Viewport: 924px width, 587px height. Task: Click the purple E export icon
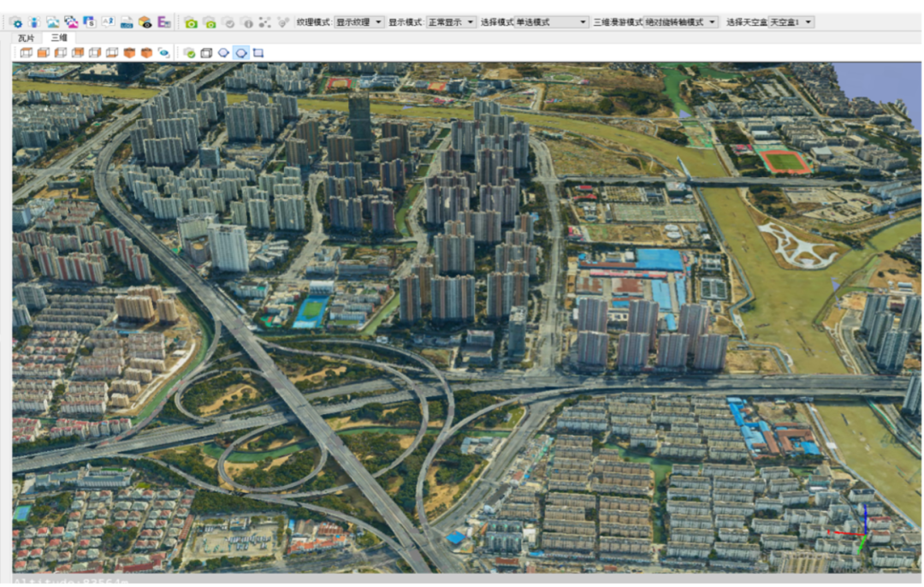tap(163, 22)
